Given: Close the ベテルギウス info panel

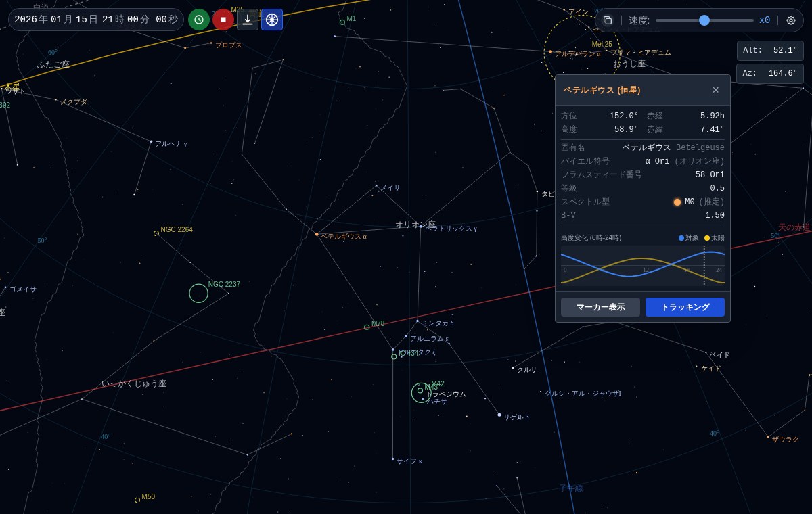Looking at the screenshot, I should click(716, 90).
